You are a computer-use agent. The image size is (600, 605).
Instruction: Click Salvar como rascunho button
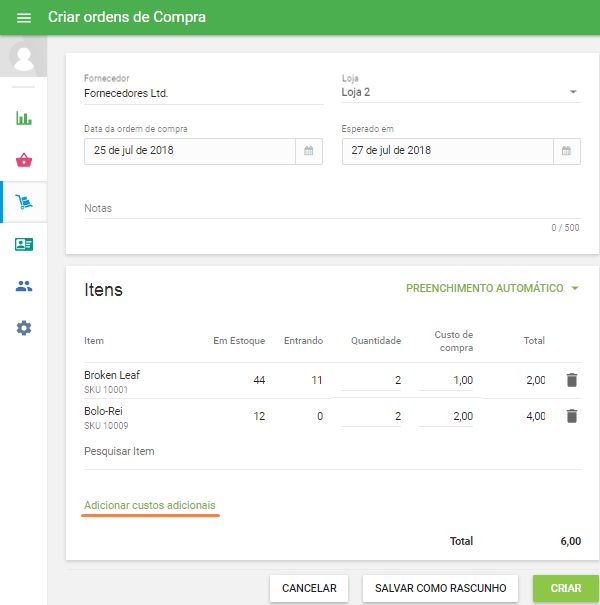pyautogui.click(x=440, y=588)
